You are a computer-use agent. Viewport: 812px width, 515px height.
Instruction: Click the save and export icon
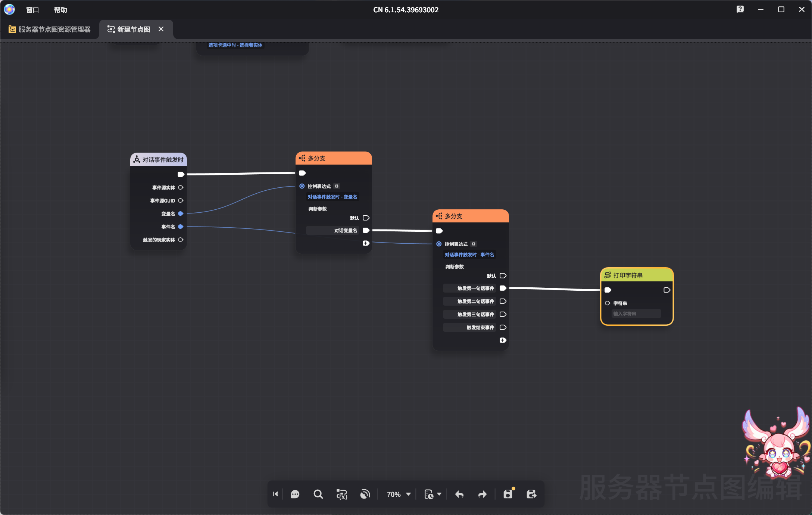pos(531,494)
